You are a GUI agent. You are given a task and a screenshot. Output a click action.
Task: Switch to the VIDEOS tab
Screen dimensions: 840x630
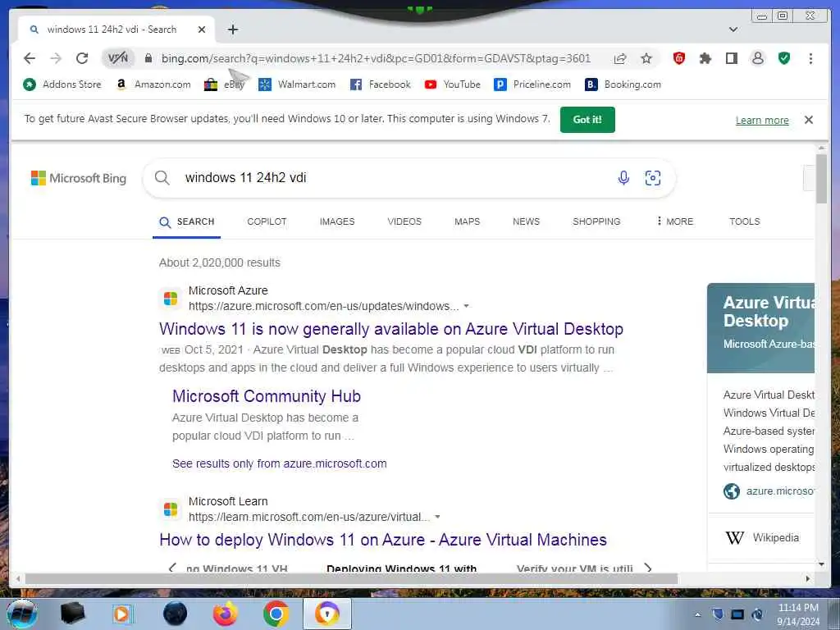pyautogui.click(x=404, y=221)
